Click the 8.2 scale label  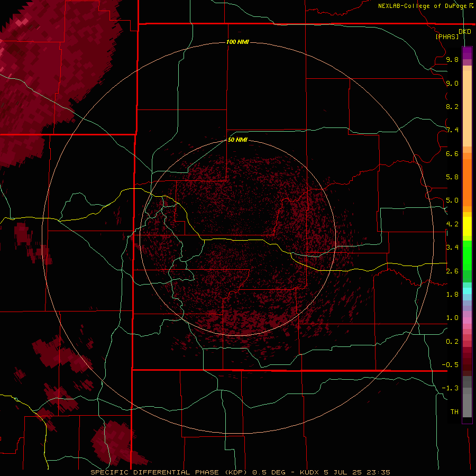pos(452,106)
